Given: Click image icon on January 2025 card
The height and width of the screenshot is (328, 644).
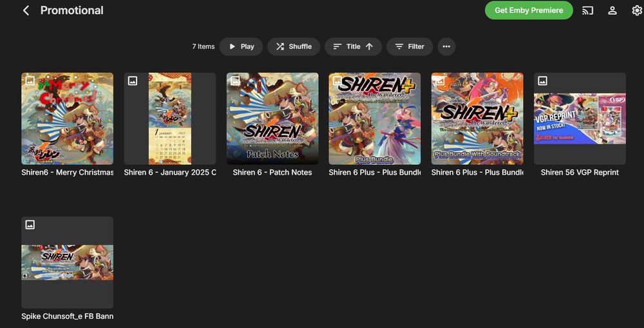Looking at the screenshot, I should [x=133, y=81].
